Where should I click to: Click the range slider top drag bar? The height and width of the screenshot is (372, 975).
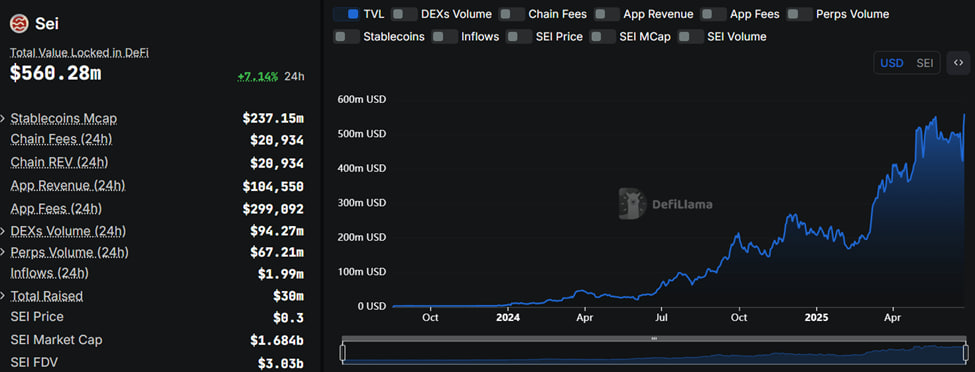coord(654,339)
